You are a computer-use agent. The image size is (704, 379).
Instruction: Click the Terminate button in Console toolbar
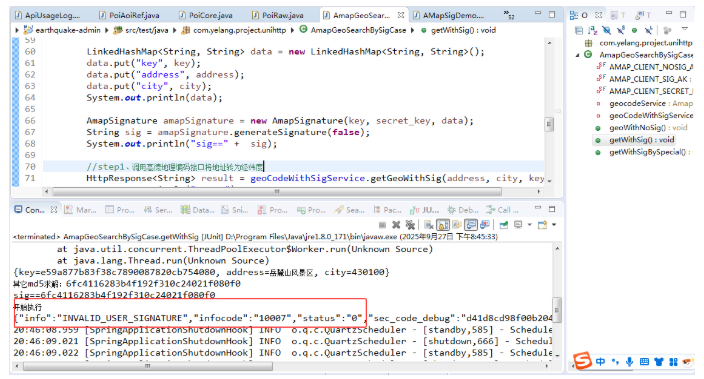click(382, 225)
